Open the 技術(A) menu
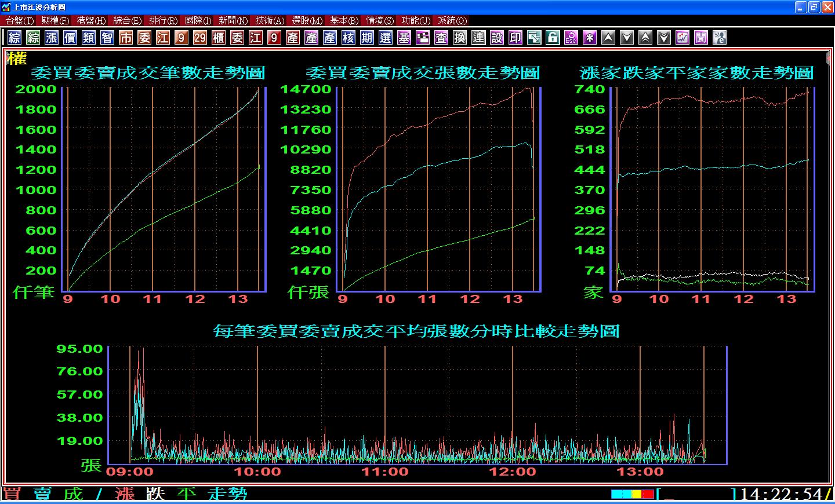Viewport: 835px width, 504px height. (270, 20)
